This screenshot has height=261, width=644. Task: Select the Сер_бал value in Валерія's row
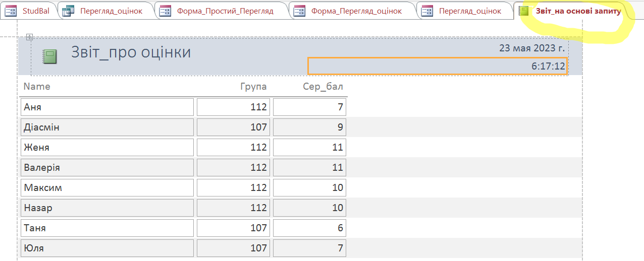[309, 167]
